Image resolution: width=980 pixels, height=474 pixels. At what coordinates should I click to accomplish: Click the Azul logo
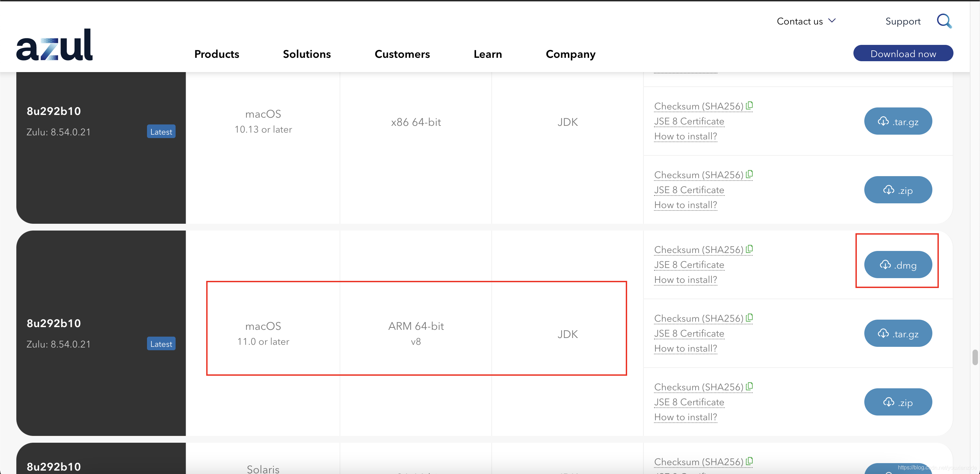click(54, 45)
